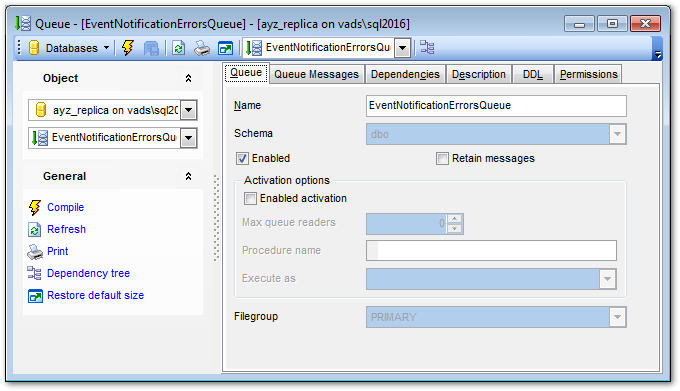The image size is (680, 391).
Task: Click the dbo schema value
Action: (380, 134)
